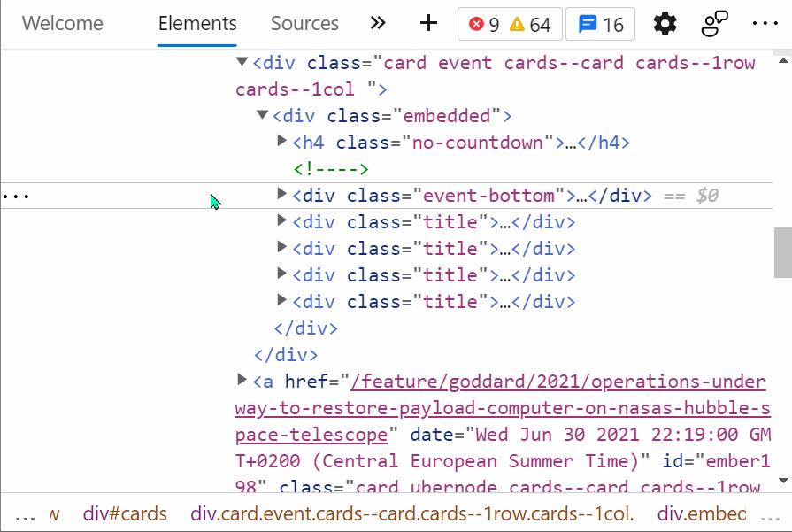The height and width of the screenshot is (532, 792).
Task: Open the 64 warnings counter
Action: (530, 24)
